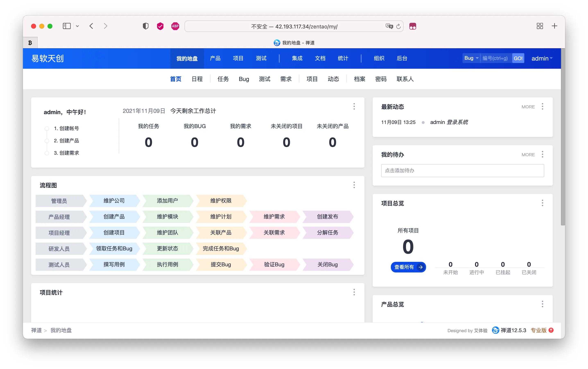Select the 日程 sub-tab

pos(197,79)
